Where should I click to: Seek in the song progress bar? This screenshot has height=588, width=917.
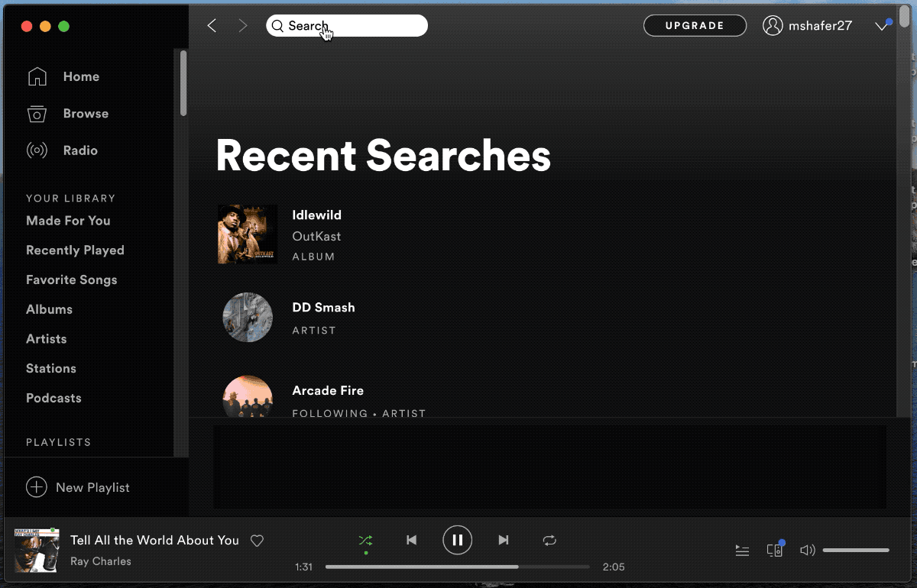(457, 567)
